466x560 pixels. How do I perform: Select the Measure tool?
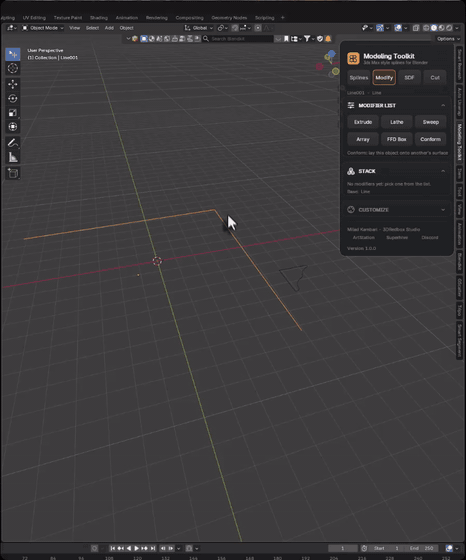(x=13, y=157)
